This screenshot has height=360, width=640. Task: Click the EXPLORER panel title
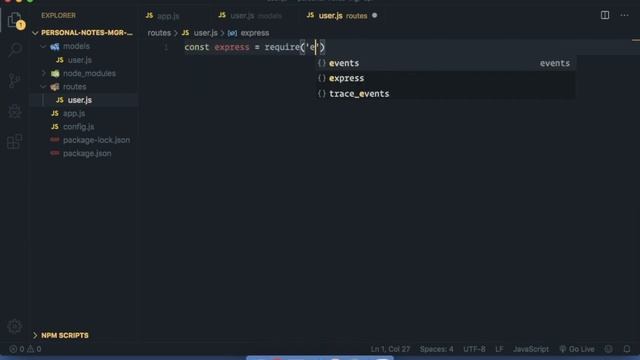[x=58, y=16]
